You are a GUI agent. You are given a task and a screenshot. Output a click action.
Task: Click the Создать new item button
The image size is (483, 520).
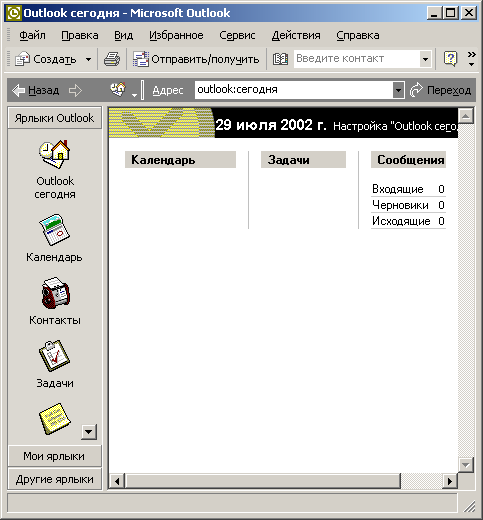click(46, 59)
